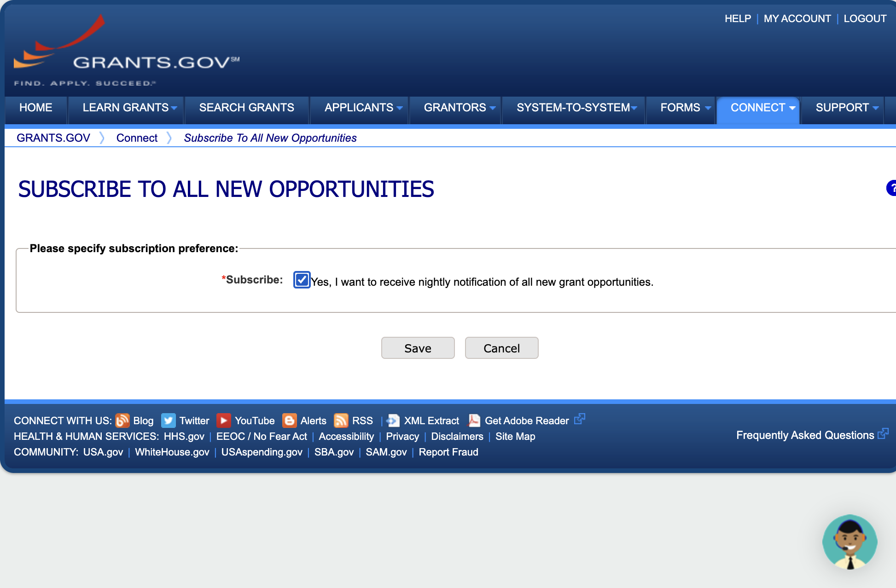Open the Disclaimers footer link

pos(457,436)
